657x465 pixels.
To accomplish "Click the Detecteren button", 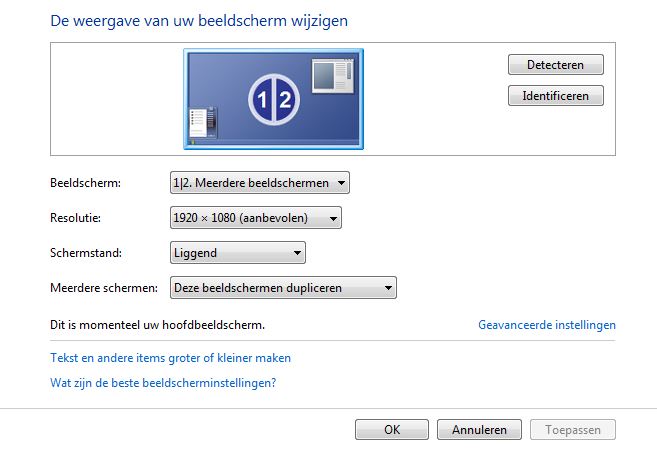I will pos(556,65).
